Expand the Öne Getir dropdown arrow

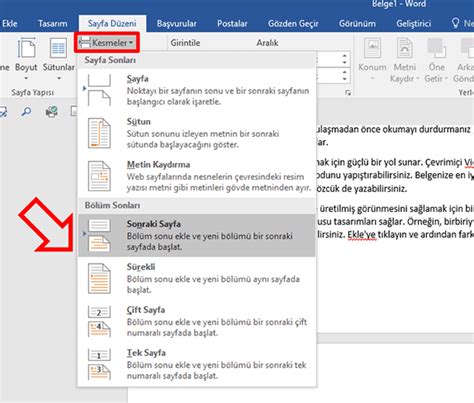(446, 79)
